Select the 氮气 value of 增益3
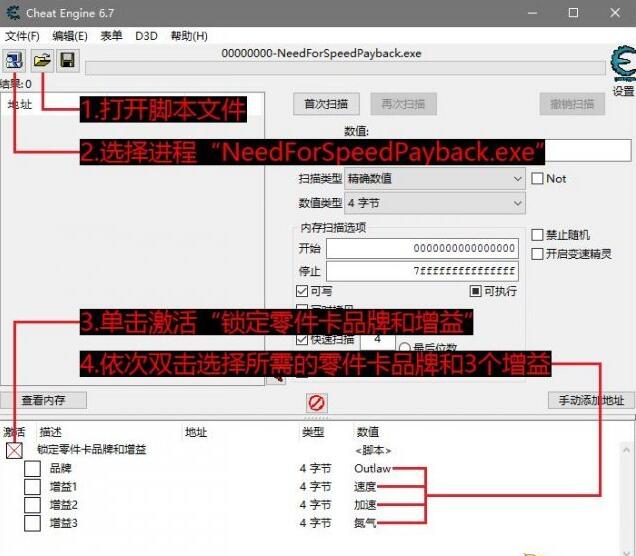Viewport: 636px width, 556px height. coord(365,523)
